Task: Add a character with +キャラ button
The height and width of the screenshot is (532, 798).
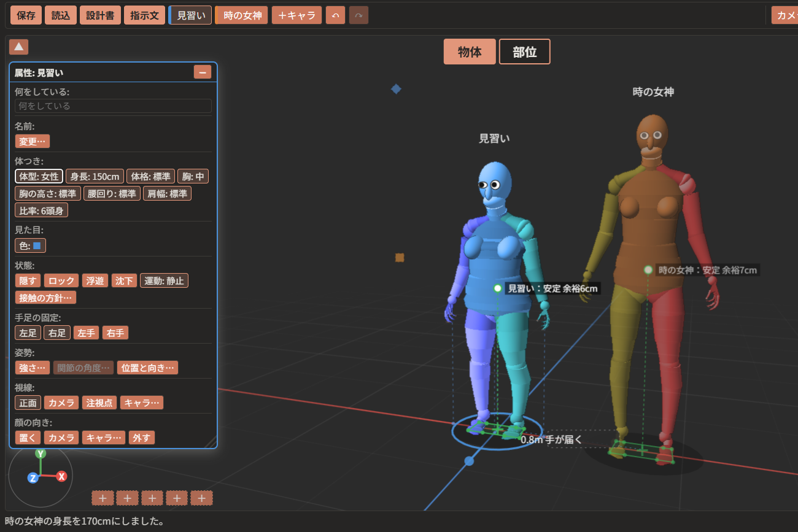Action: click(297, 15)
